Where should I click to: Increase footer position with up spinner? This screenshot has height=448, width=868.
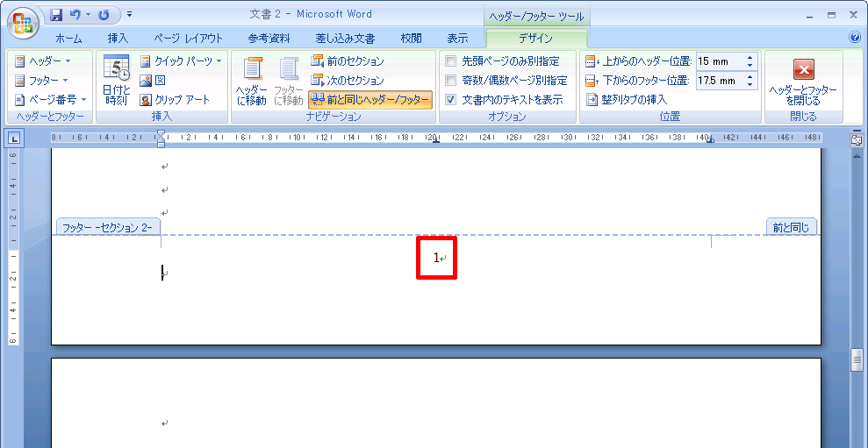(750, 77)
